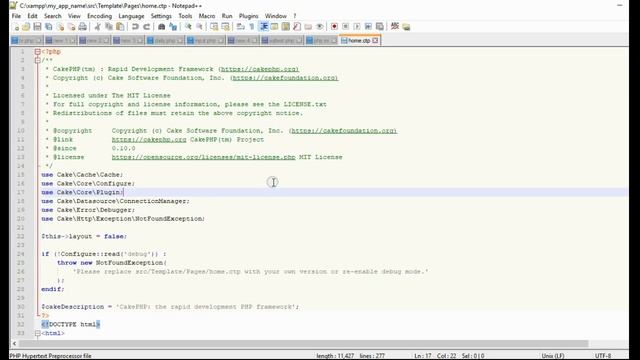Viewport: 640px width, 360px height.
Task: Open the File menu
Action: click(16, 16)
